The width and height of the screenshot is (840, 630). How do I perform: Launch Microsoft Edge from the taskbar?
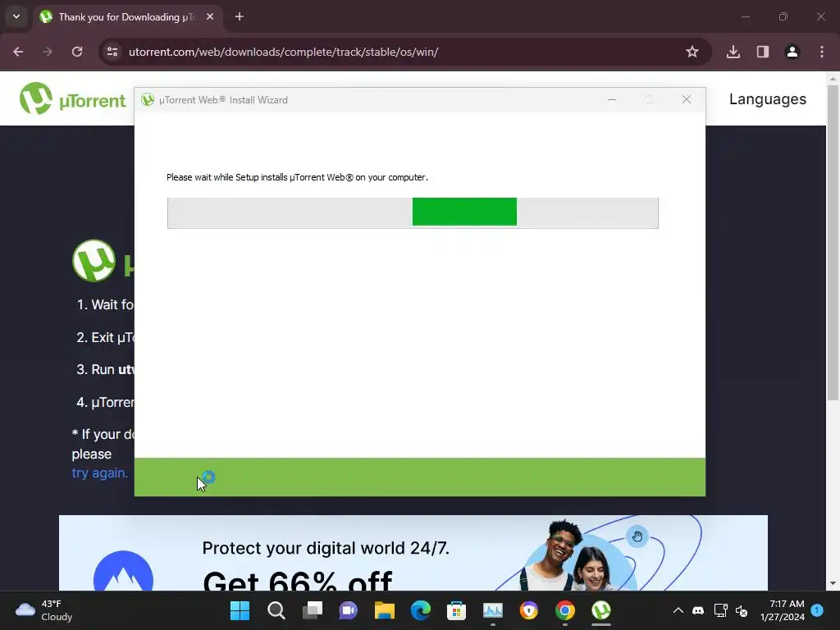[421, 610]
